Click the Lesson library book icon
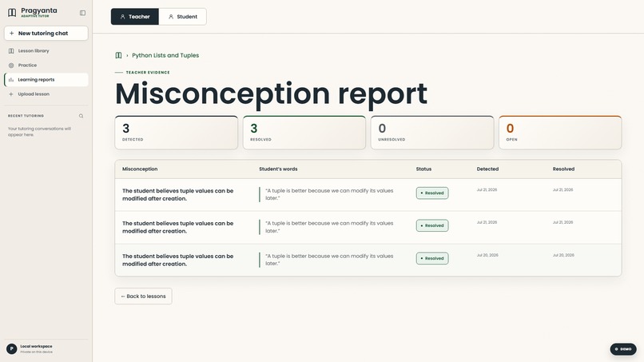 tap(11, 51)
